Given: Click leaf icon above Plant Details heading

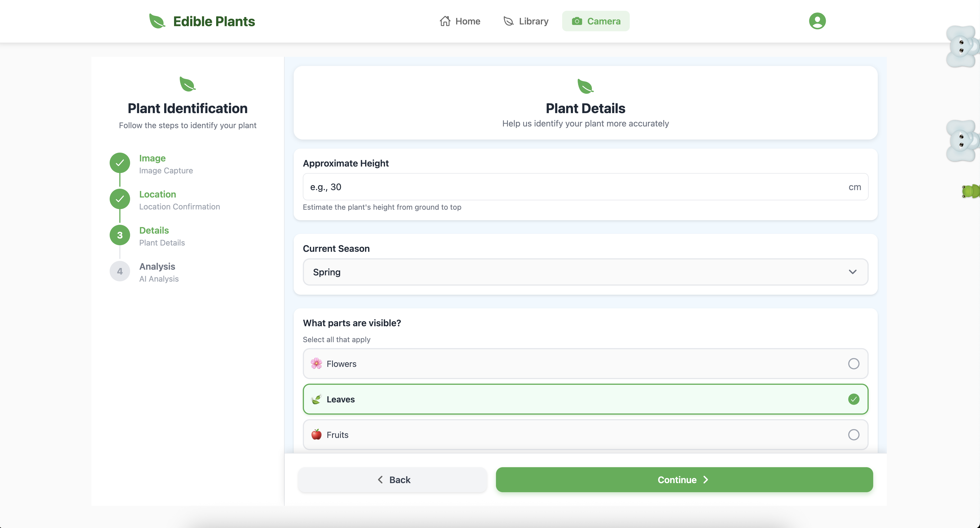Looking at the screenshot, I should coord(585,86).
